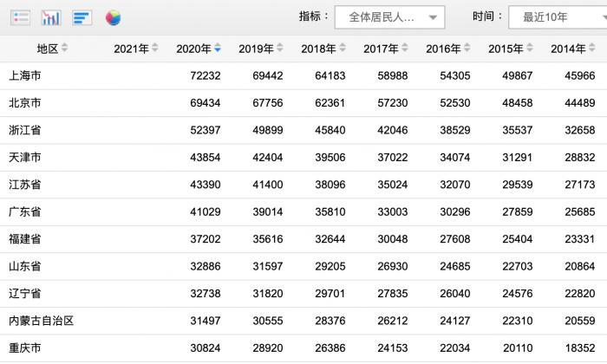Select the 北京市 row label

tap(25, 103)
